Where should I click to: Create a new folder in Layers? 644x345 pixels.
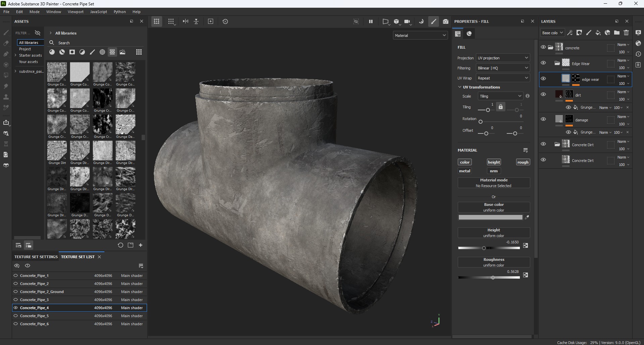click(617, 33)
